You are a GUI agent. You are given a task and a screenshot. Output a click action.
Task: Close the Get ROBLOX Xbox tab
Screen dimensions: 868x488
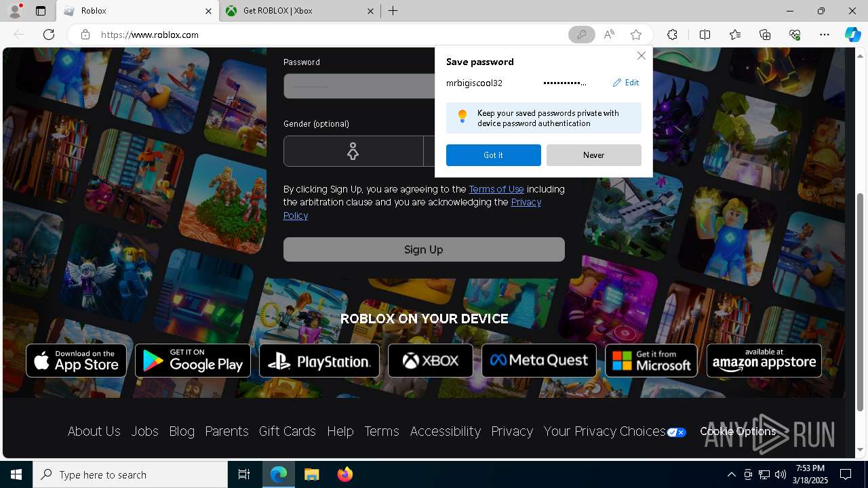click(370, 11)
